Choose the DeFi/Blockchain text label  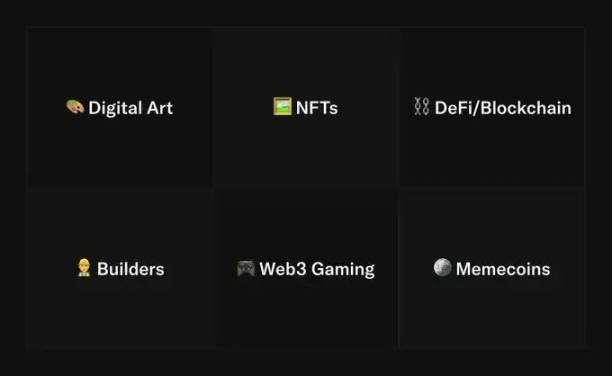click(x=503, y=108)
